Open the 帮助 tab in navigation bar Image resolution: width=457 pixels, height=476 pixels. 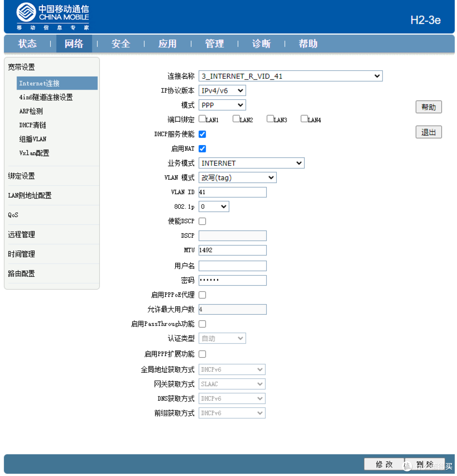pos(308,44)
